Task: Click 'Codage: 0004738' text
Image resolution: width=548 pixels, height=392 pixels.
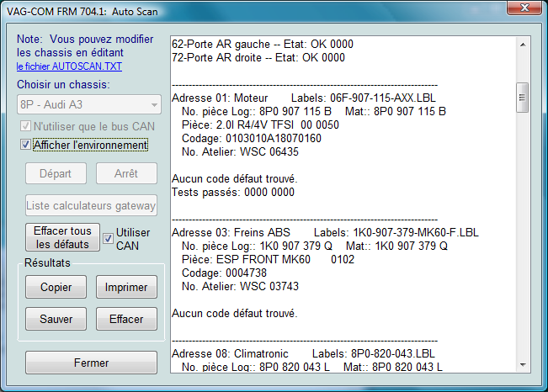Action: [224, 273]
